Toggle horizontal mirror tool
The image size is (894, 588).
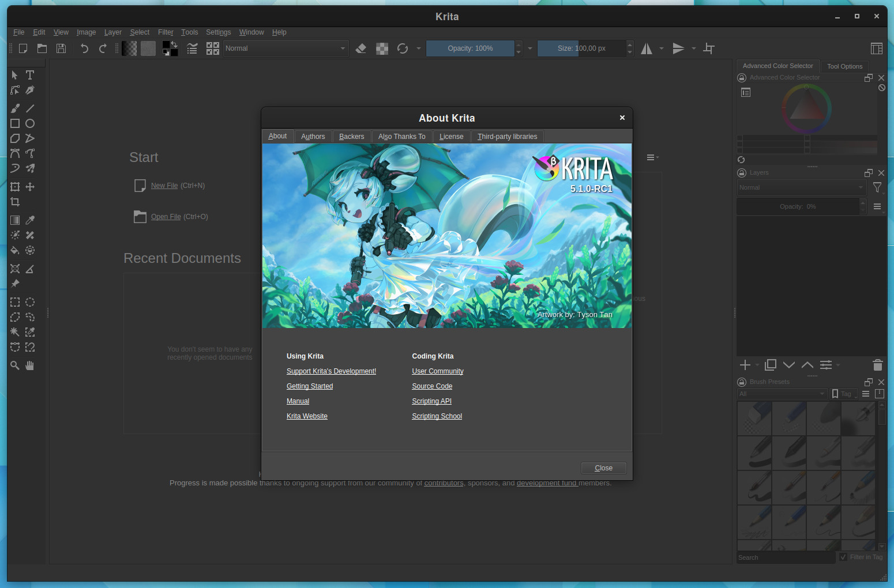(x=647, y=48)
